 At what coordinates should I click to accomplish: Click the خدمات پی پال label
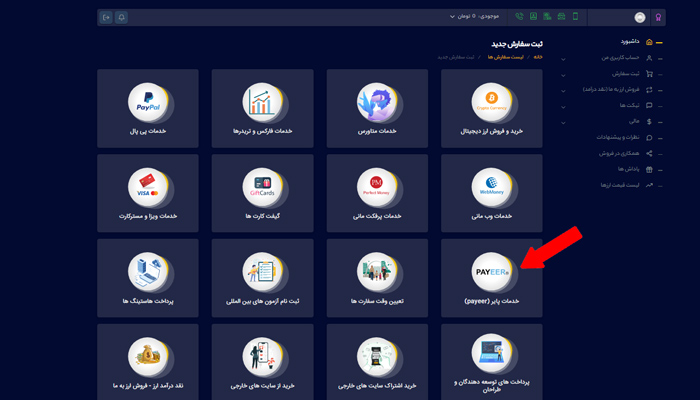(x=148, y=131)
